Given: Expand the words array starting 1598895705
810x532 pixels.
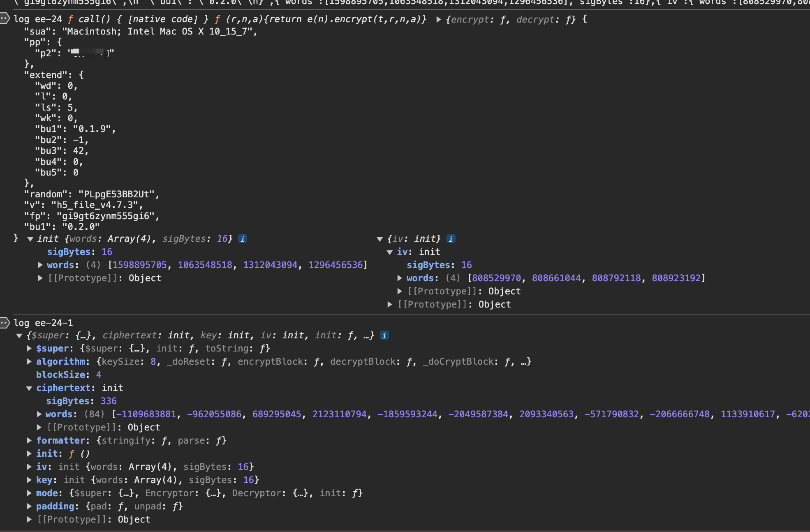Looking at the screenshot, I should [x=40, y=265].
